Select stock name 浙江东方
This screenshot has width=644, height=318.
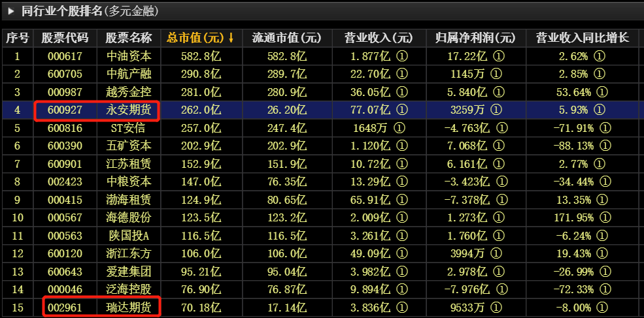129,254
